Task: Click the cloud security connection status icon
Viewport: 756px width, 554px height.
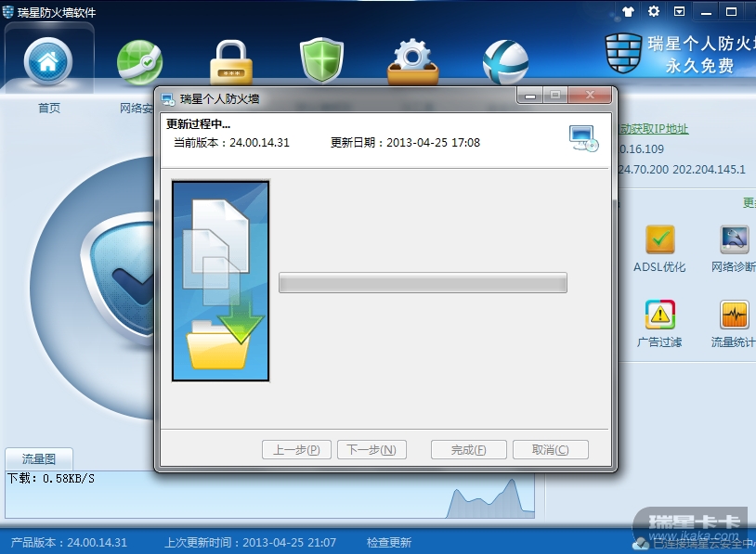Action: (640, 544)
